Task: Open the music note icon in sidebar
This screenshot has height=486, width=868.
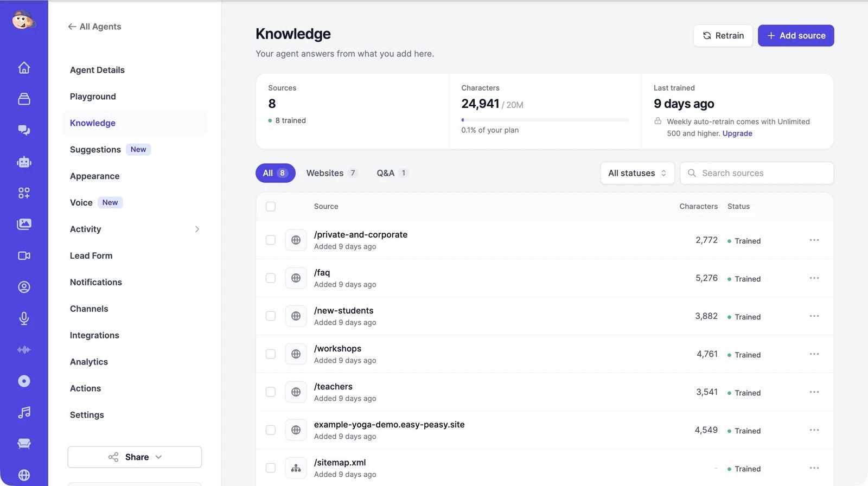Action: (24, 412)
